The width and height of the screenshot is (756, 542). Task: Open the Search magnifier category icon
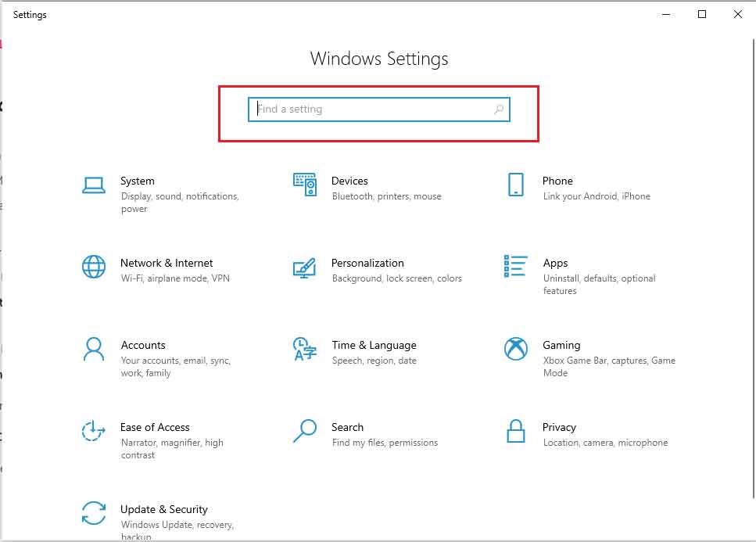pos(305,431)
